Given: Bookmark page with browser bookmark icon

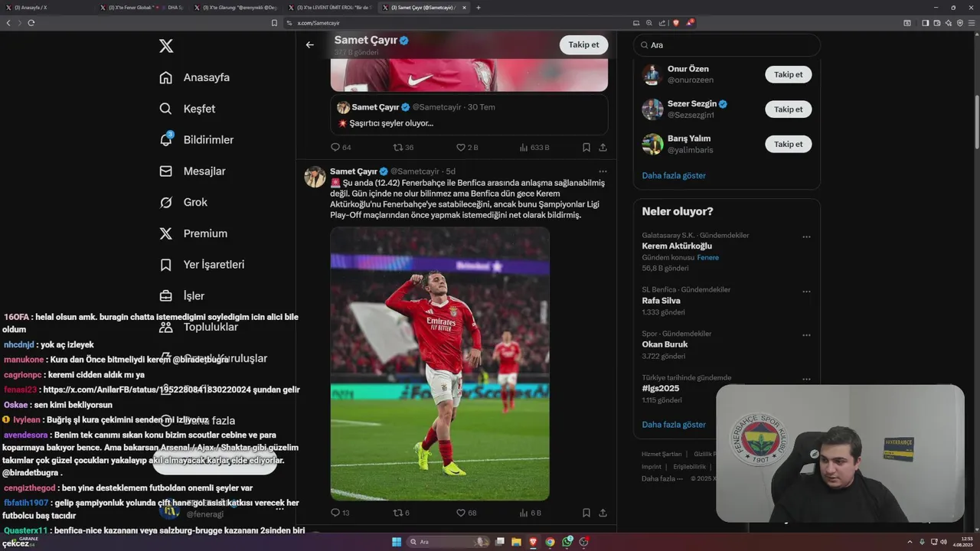Looking at the screenshot, I should pyautogui.click(x=274, y=23).
